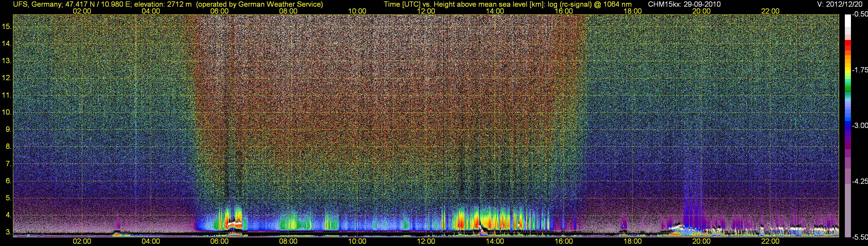
Task: Click the '02:00' label on the top time axis
Action: coord(82,11)
